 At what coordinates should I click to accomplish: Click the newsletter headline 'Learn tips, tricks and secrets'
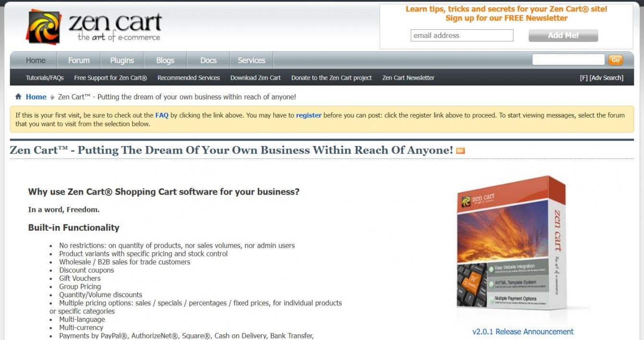(507, 9)
